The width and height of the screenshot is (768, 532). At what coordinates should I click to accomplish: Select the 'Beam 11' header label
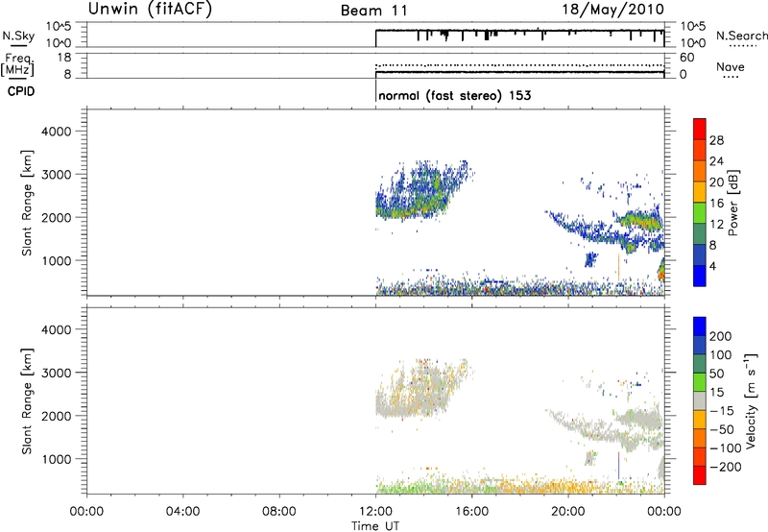pyautogui.click(x=374, y=11)
